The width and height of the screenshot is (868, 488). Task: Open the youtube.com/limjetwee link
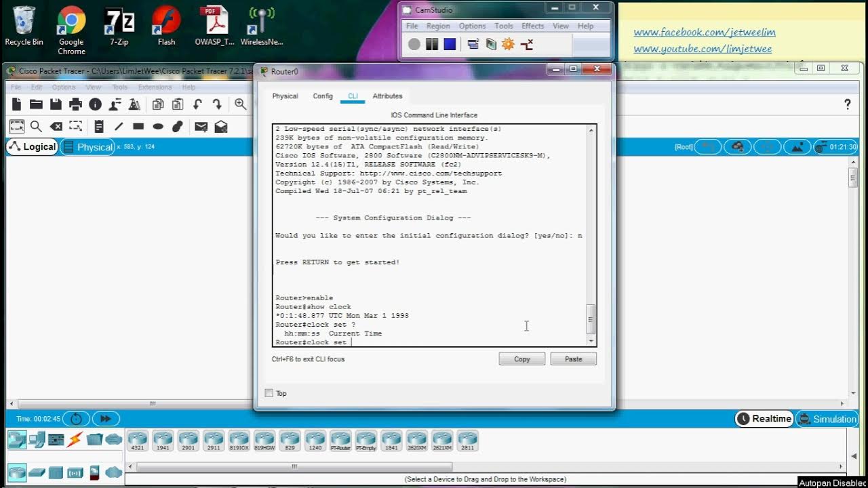click(703, 49)
